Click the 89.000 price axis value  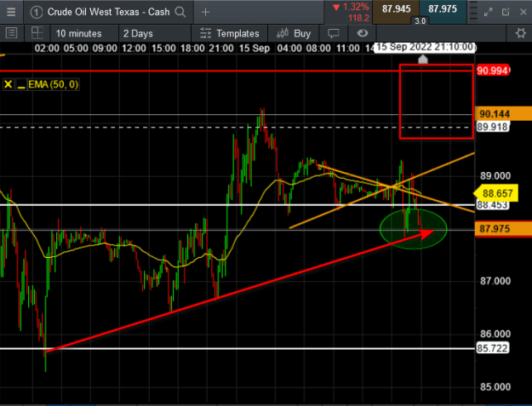[x=495, y=175]
